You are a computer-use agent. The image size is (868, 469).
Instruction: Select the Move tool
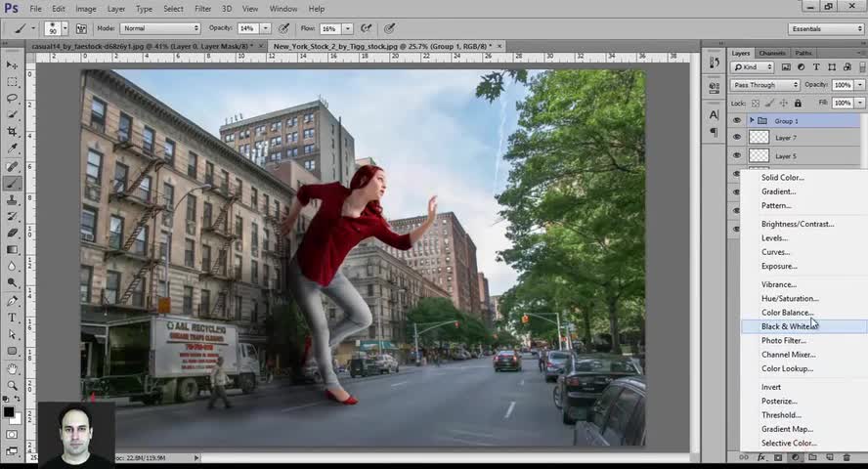13,65
